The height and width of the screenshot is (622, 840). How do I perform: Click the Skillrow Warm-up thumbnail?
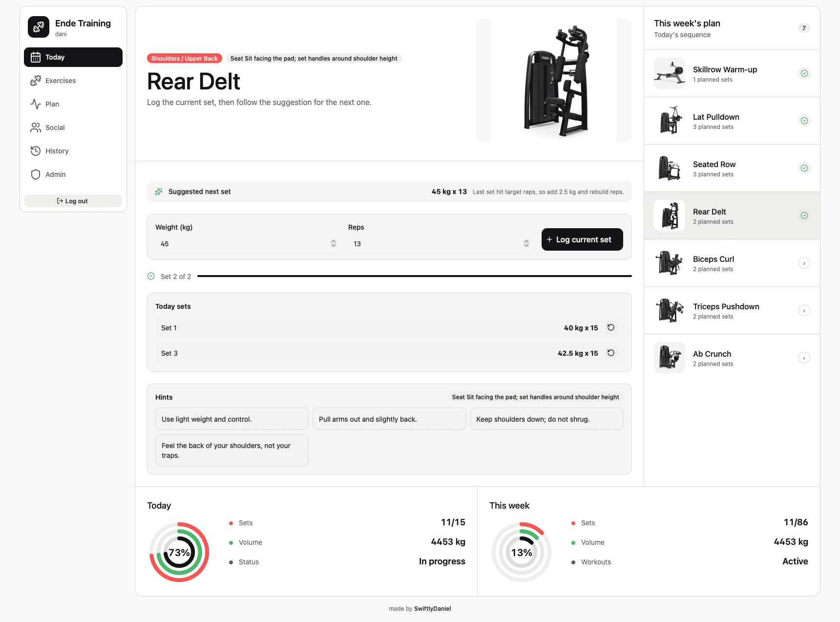pos(670,73)
